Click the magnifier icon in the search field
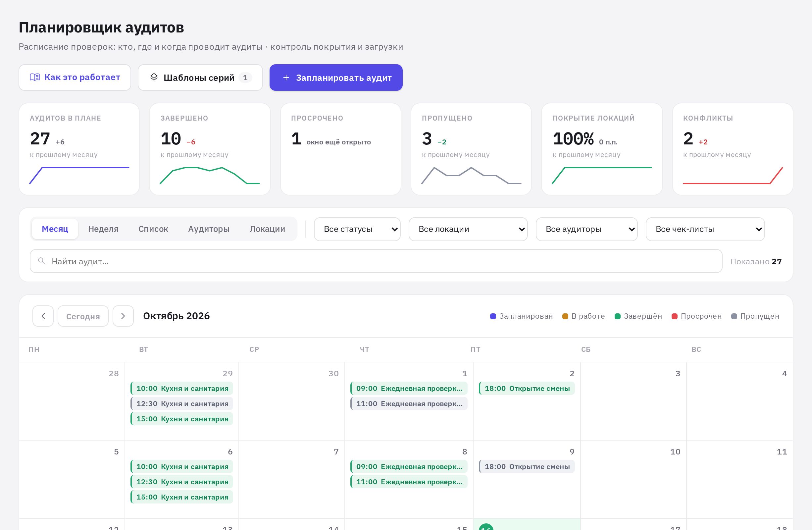This screenshot has width=812, height=530. pyautogui.click(x=42, y=261)
